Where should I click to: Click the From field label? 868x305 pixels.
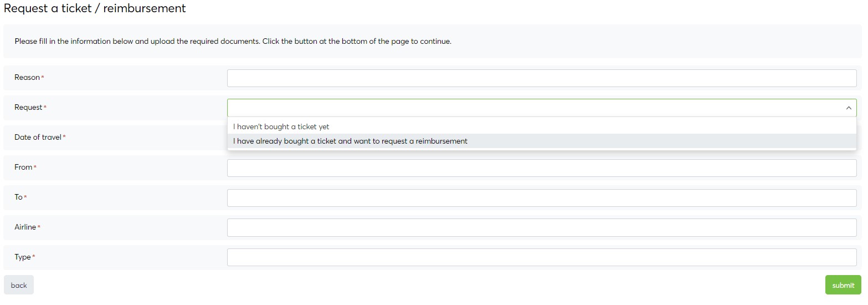point(23,167)
